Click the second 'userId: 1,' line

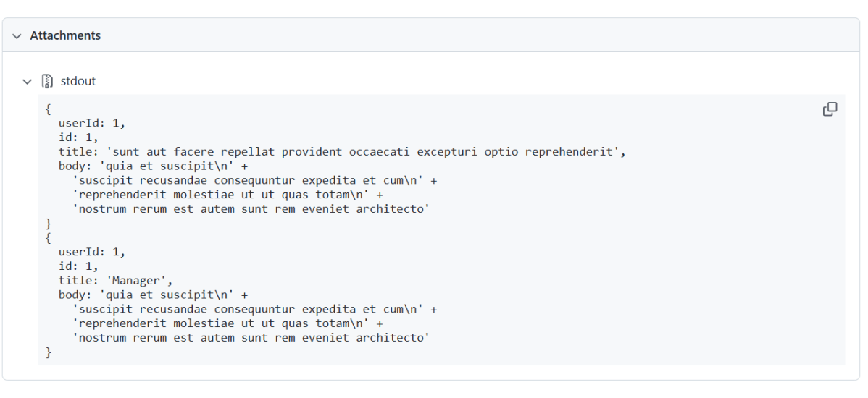pyautogui.click(x=92, y=252)
